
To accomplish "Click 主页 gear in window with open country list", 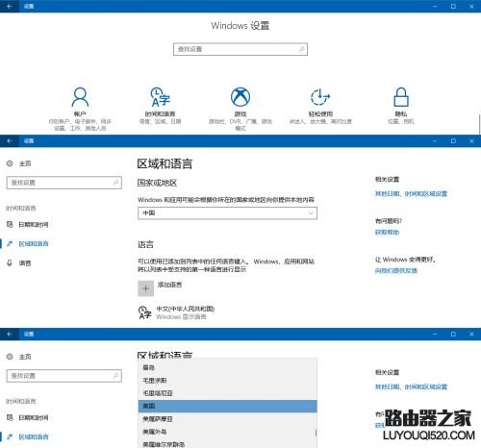I will (x=10, y=357).
